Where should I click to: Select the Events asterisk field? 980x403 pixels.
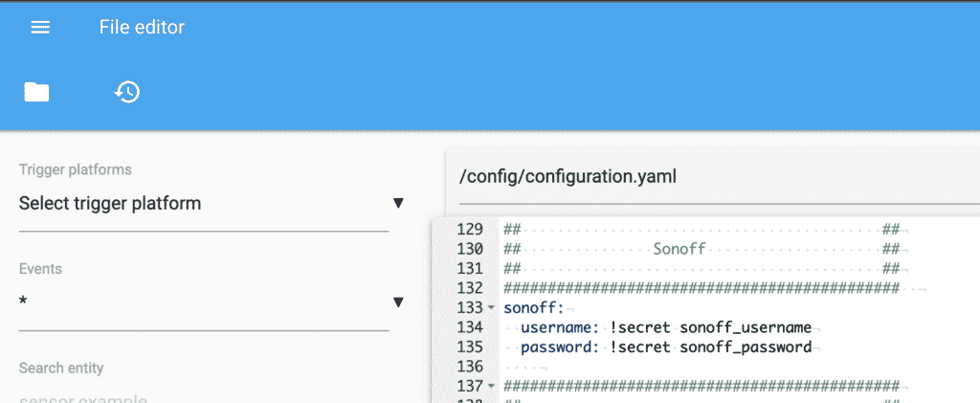(204, 303)
